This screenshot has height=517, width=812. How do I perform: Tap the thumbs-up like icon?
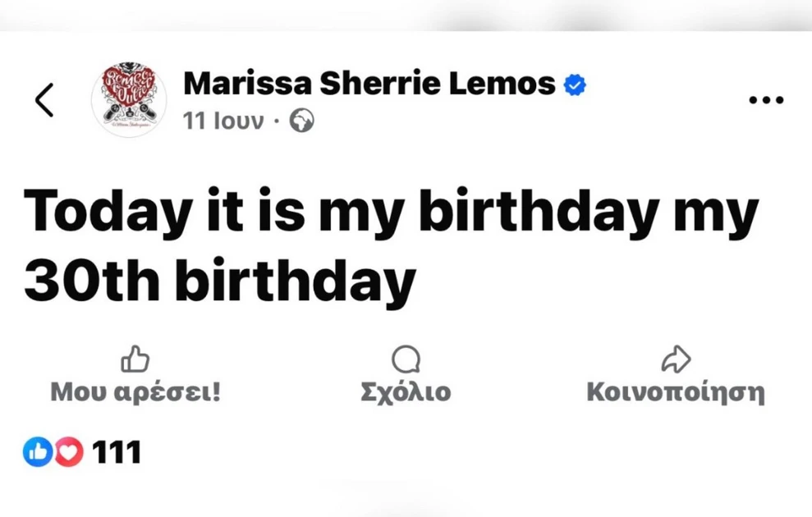tap(135, 359)
